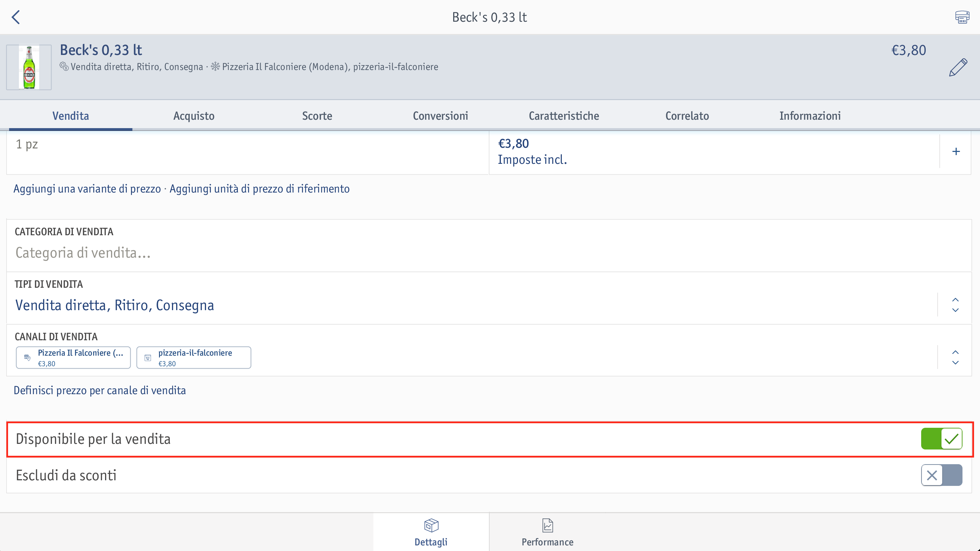Screen dimensions: 980x551
Task: Turn off Disponibile per la vendita
Action: pos(941,439)
